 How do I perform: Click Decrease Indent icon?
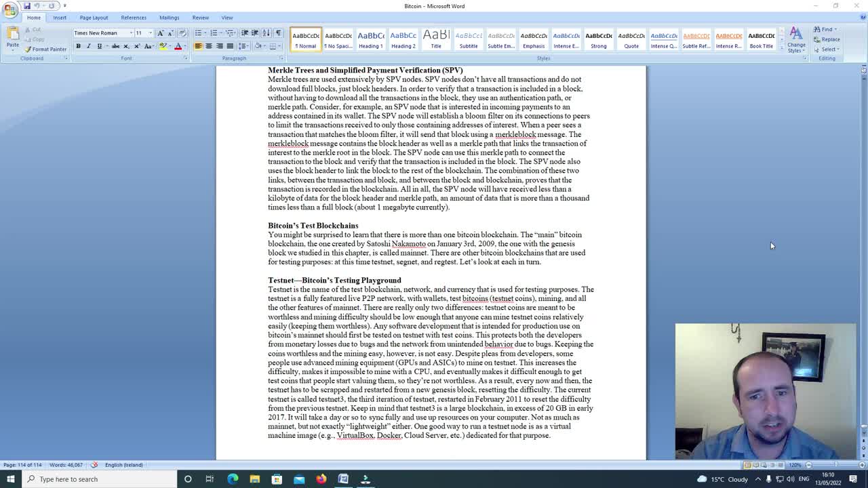click(x=245, y=33)
